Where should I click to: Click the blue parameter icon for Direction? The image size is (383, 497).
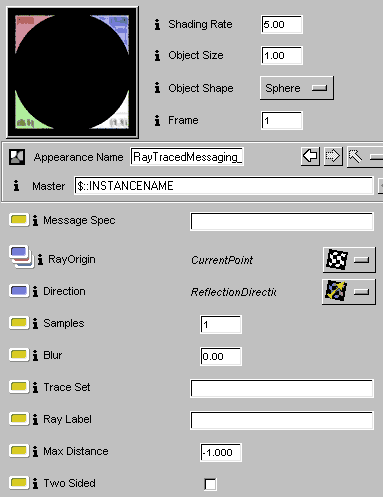(19, 291)
